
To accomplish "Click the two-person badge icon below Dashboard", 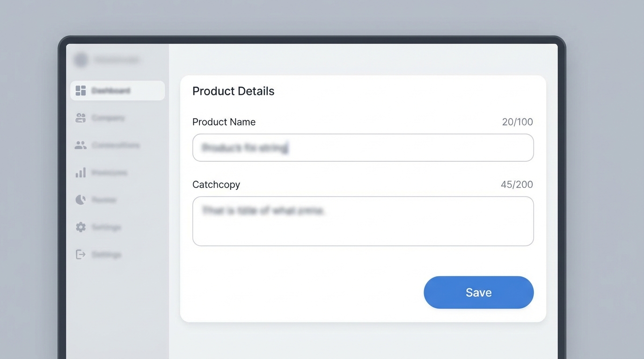I will 80,118.
